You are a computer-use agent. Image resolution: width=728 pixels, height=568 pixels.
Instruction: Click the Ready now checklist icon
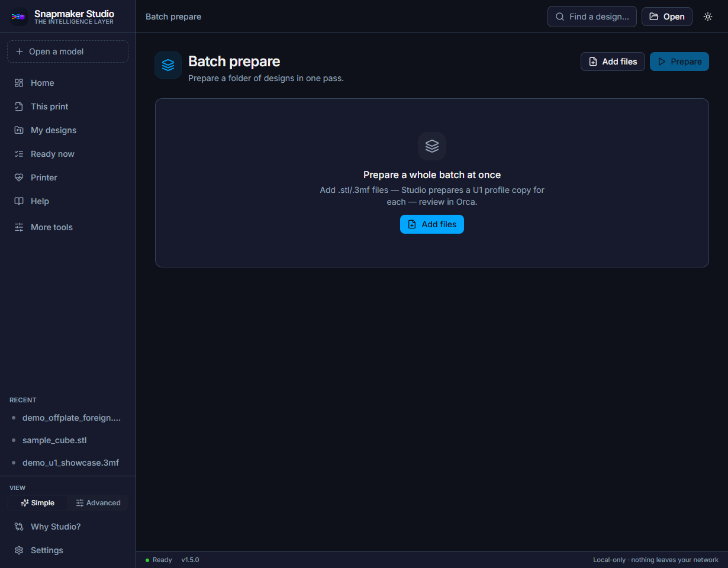19,154
